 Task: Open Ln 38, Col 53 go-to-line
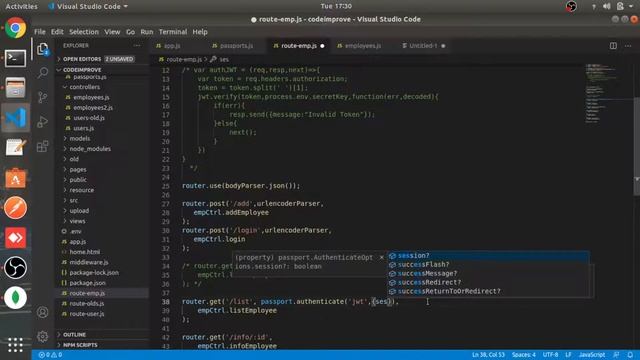tap(488, 355)
